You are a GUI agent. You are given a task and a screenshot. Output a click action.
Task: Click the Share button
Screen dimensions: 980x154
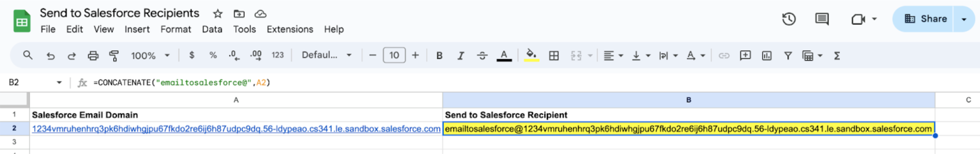pos(925,19)
